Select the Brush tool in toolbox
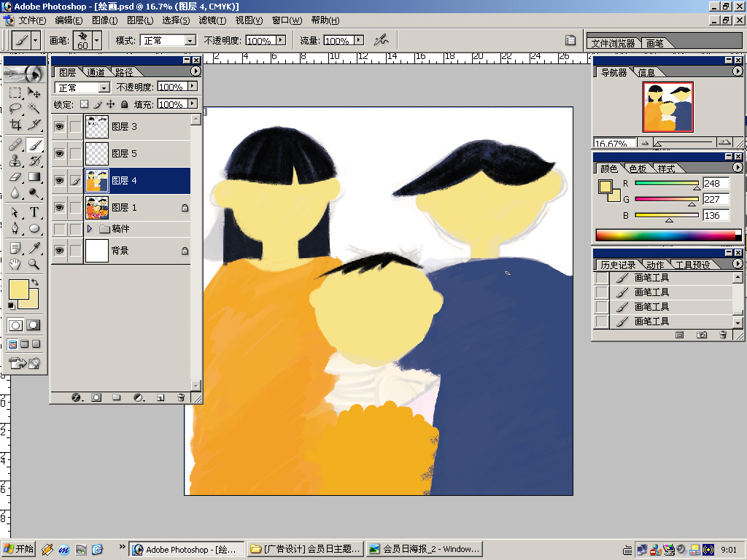 34,144
